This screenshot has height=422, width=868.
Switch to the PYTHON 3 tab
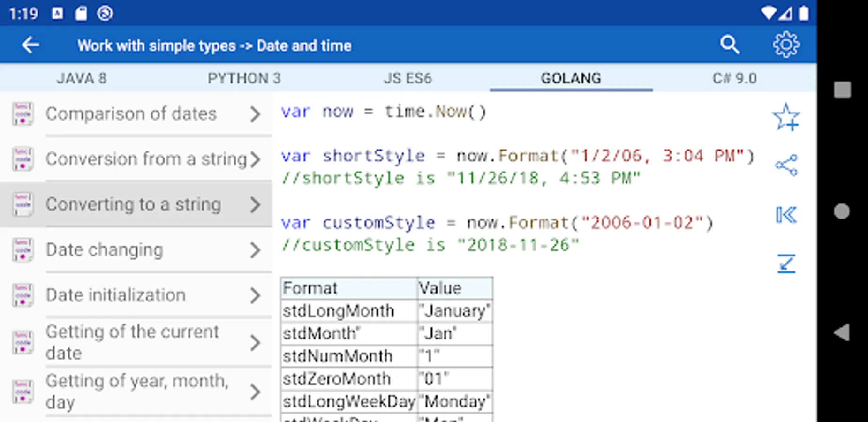pos(244,78)
